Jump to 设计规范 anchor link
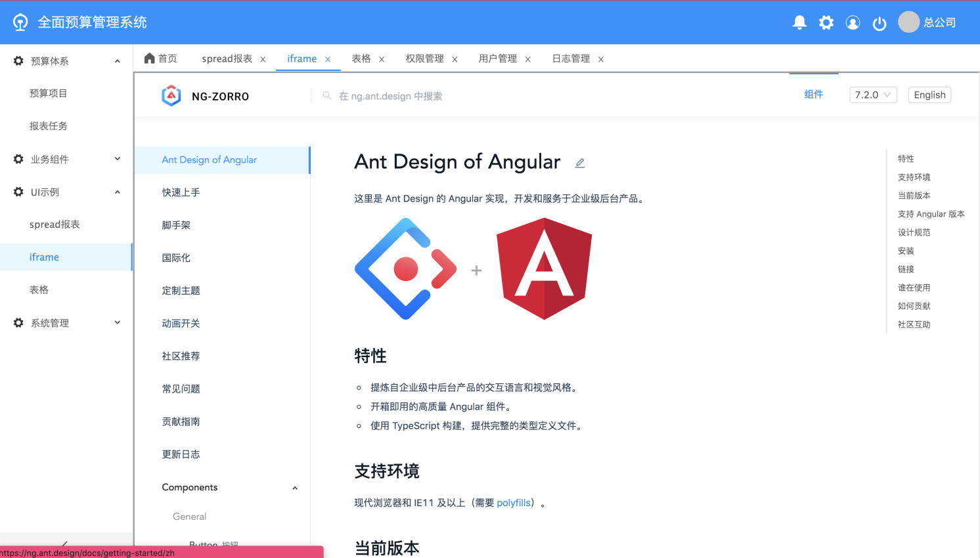980x558 pixels. coord(914,232)
